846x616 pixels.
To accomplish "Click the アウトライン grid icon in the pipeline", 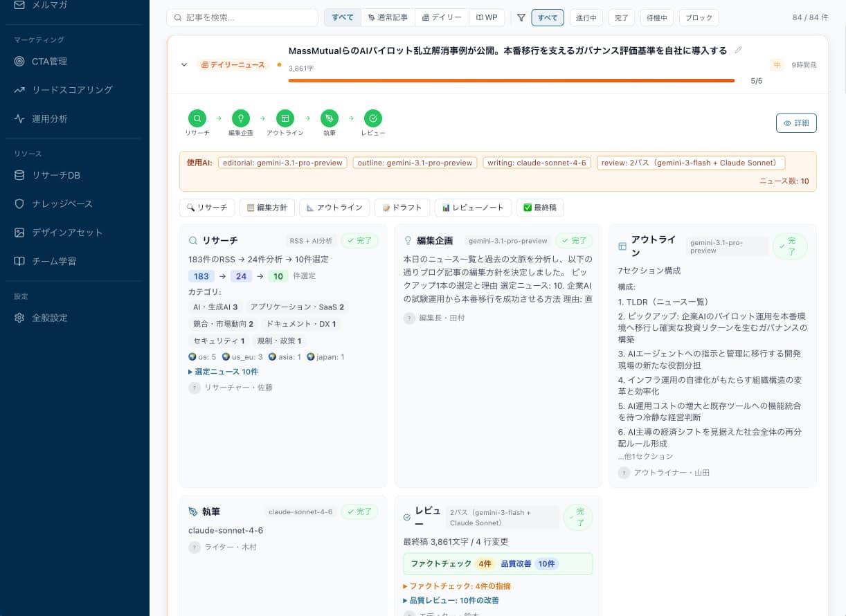I will coord(285,118).
